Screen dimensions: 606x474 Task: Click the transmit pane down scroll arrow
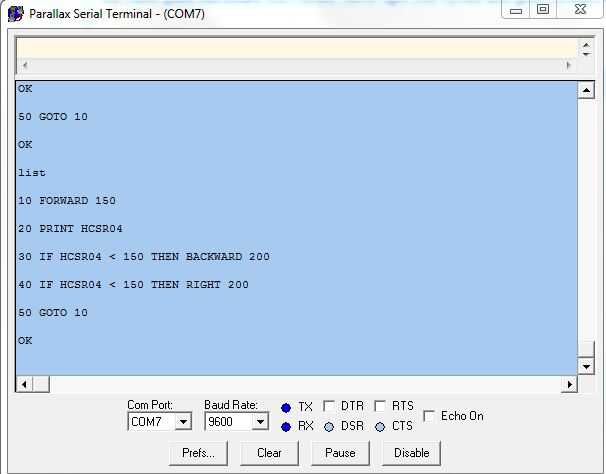(586, 54)
